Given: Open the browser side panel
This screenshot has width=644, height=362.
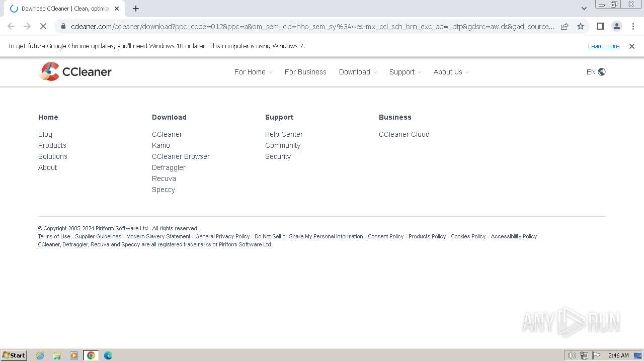Looking at the screenshot, I should pos(600,26).
